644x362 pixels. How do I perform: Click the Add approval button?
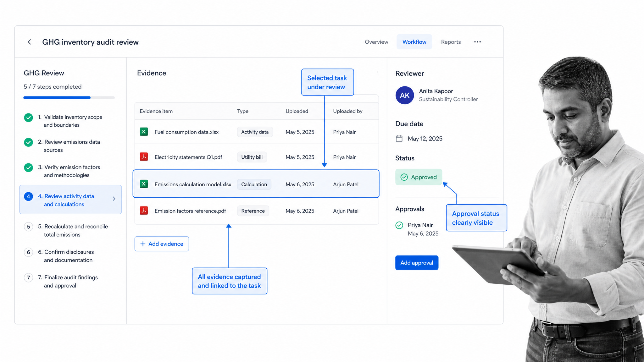(x=417, y=263)
